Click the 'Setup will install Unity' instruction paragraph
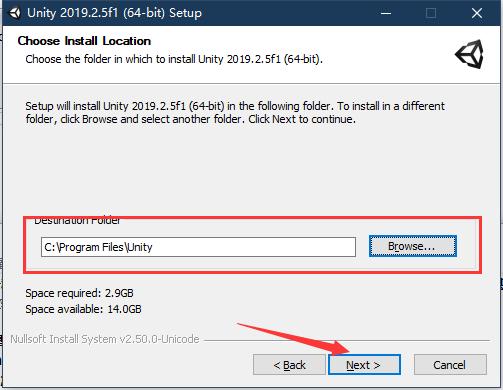This screenshot has width=503, height=390. pos(235,112)
